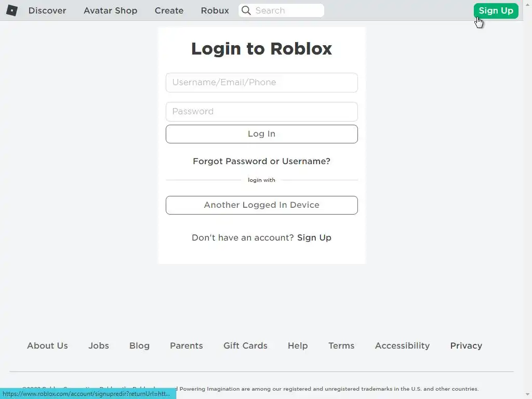Go to the Parents footer link
Screen dimensions: 532x399
187,345
